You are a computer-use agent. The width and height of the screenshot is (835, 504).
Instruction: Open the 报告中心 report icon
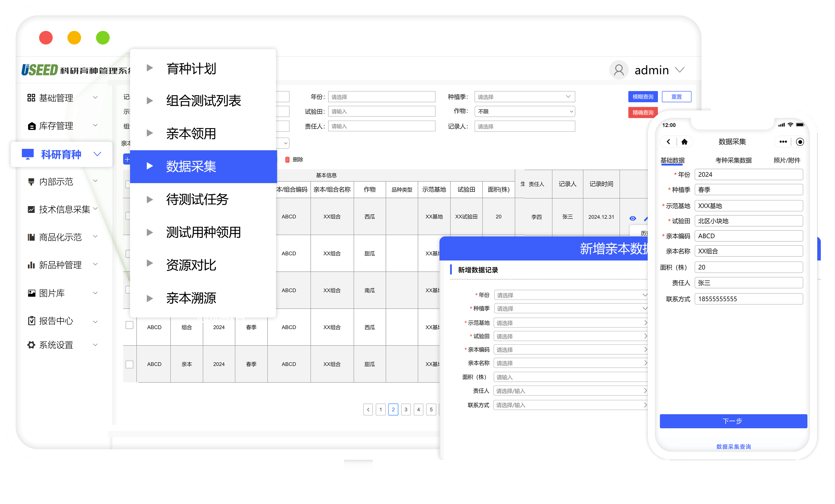(31, 321)
